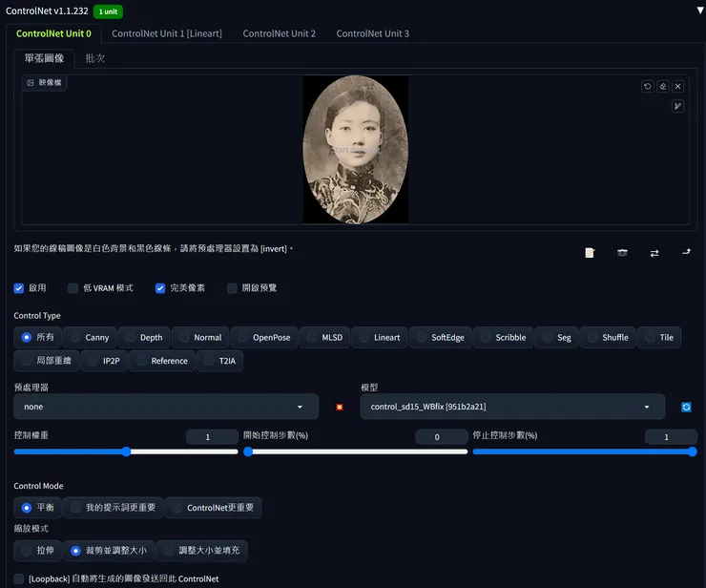Click the eraser icon above the image

663,86
